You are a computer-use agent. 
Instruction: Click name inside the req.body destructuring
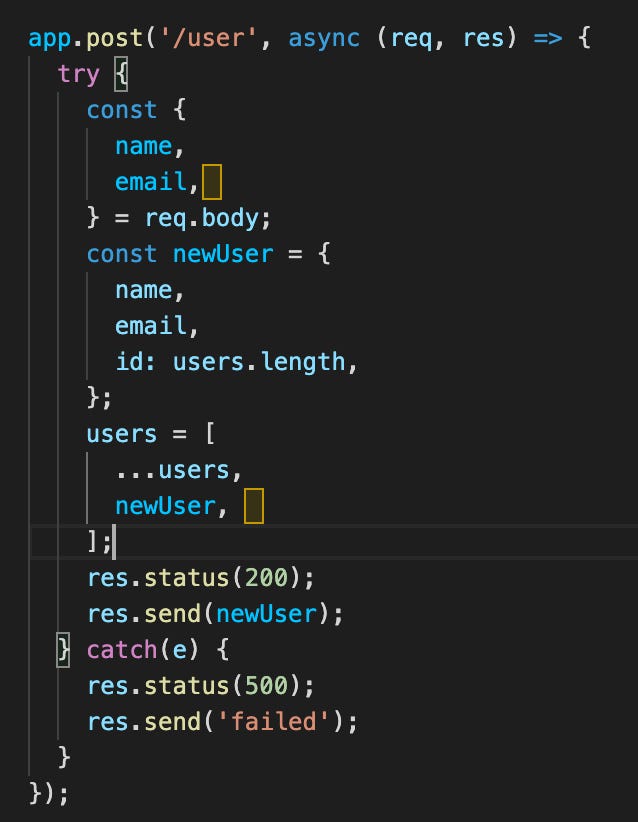144,146
